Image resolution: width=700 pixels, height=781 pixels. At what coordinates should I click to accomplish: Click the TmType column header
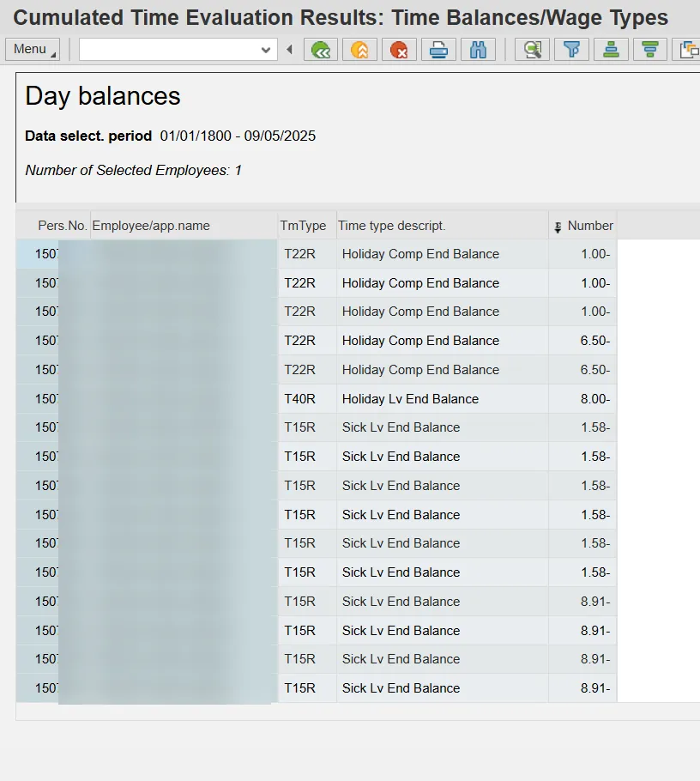click(304, 226)
